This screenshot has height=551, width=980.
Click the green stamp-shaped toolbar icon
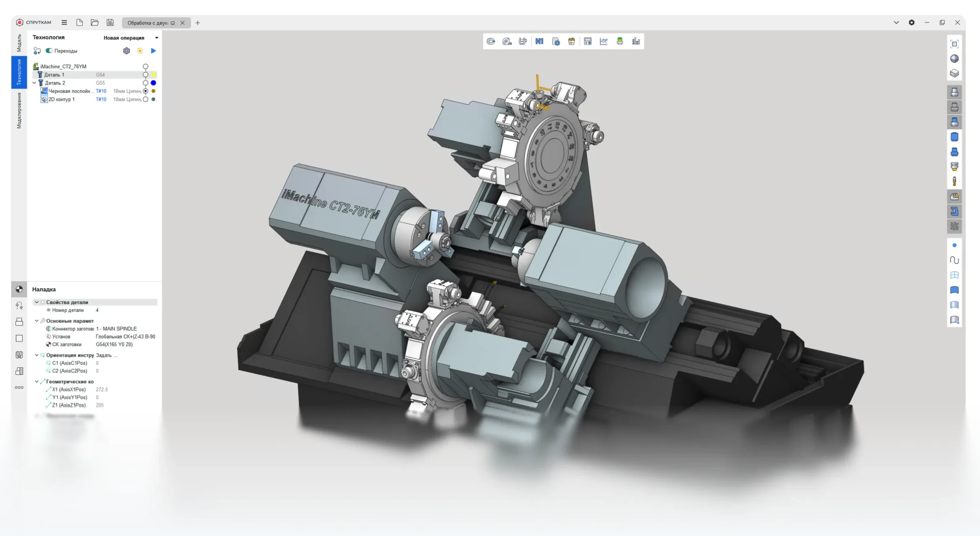(620, 41)
